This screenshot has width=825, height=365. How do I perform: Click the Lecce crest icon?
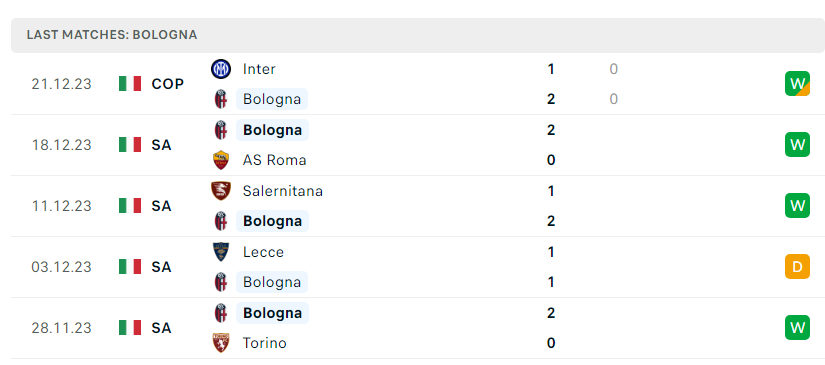click(220, 252)
